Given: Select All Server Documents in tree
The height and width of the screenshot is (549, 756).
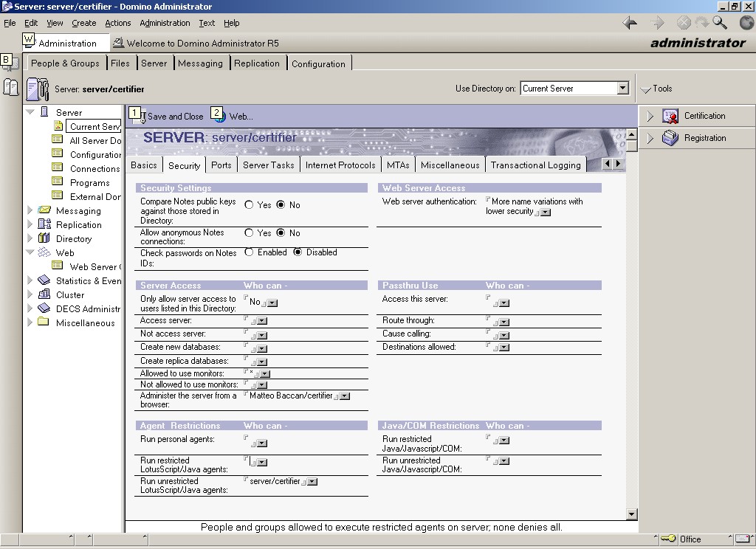Looking at the screenshot, I should pos(95,140).
